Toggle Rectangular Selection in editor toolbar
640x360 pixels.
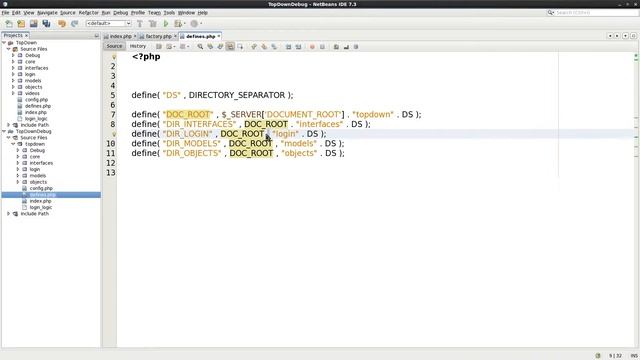(240, 47)
